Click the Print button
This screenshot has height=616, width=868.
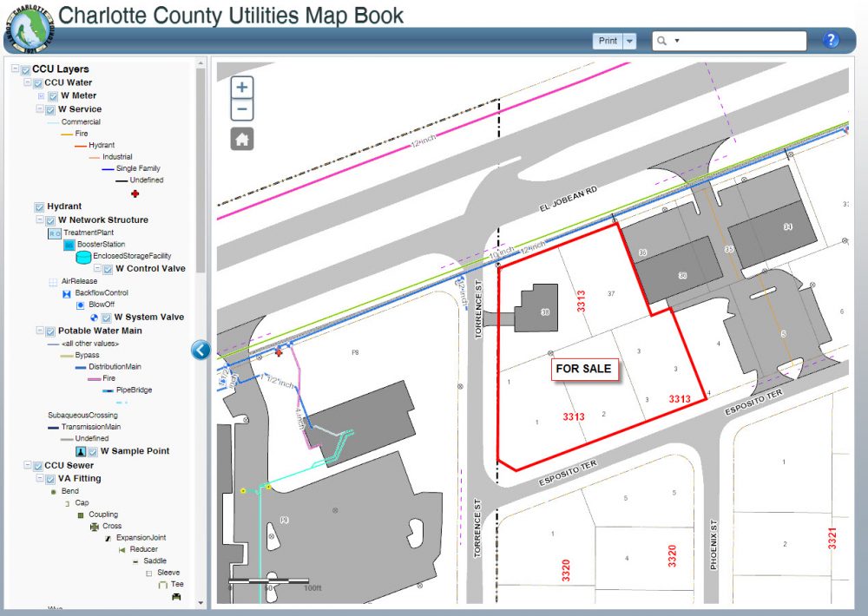tap(608, 41)
